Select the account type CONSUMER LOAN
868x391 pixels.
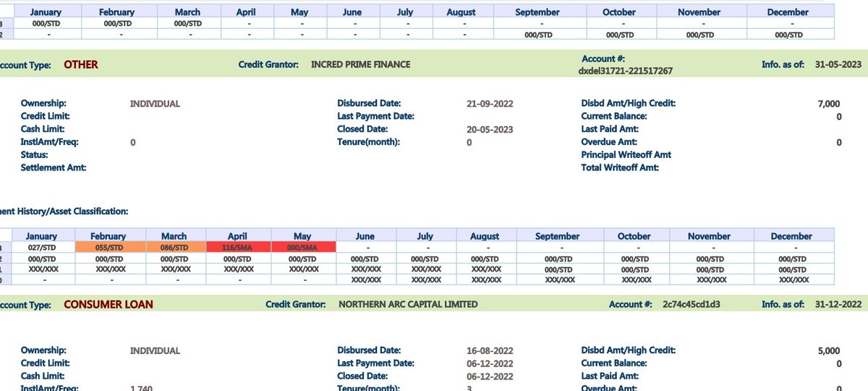109,305
